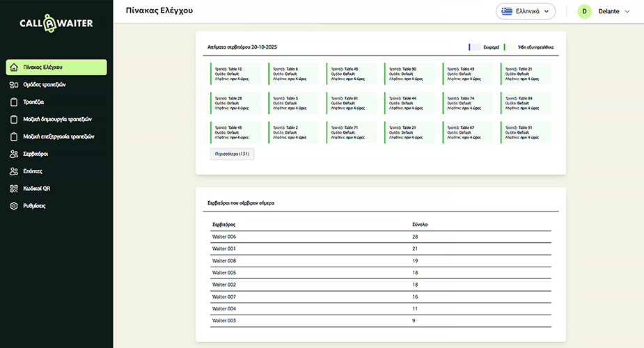644x348 pixels.
Task: Click the Ήδη εξυπηρετήθηκε green legend swatch
Action: coord(505,47)
